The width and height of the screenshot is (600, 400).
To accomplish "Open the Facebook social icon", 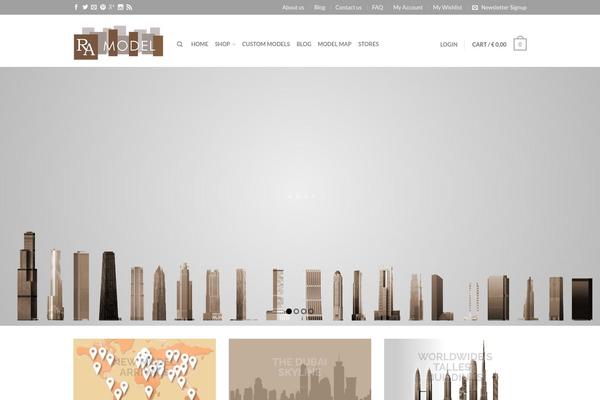I will point(76,7).
